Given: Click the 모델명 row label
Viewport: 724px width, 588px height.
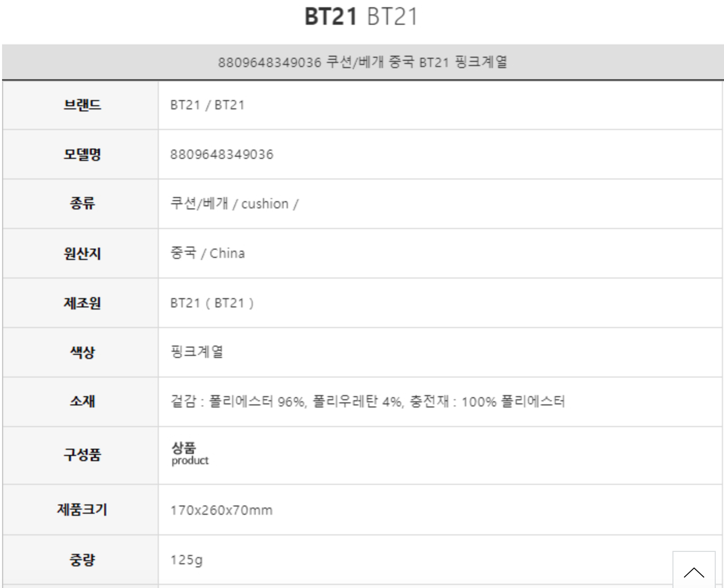Looking at the screenshot, I should [x=82, y=154].
